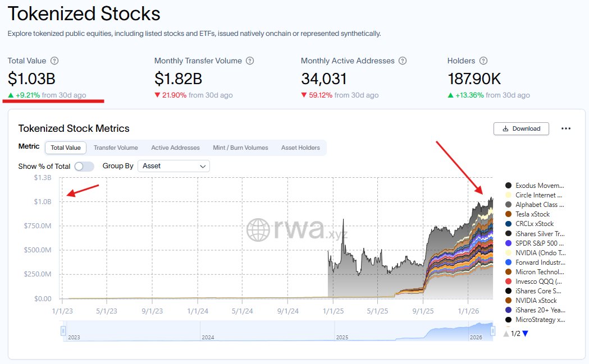Click the Monthly Active Addresses help icon
Screen dimensions: 589x364
(x=403, y=61)
